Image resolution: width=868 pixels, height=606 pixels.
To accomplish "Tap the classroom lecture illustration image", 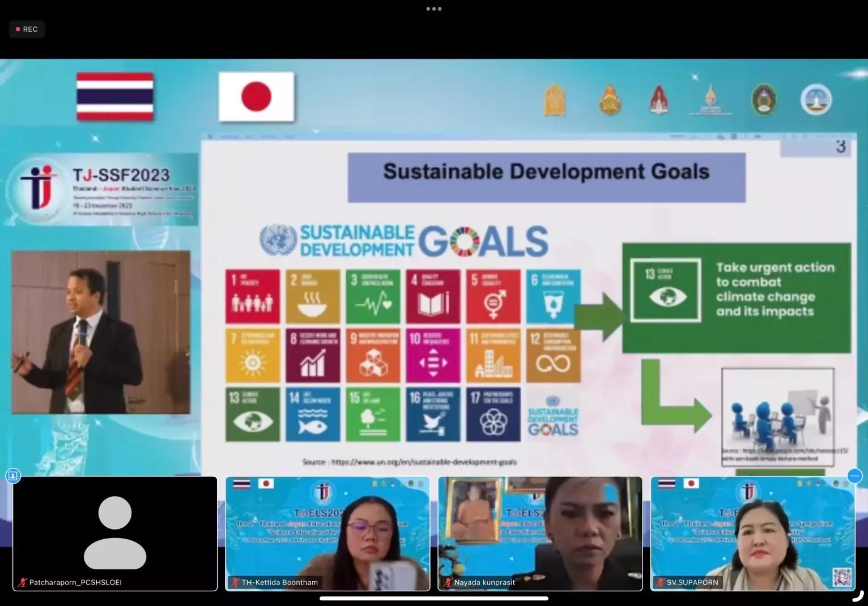I will [x=778, y=417].
